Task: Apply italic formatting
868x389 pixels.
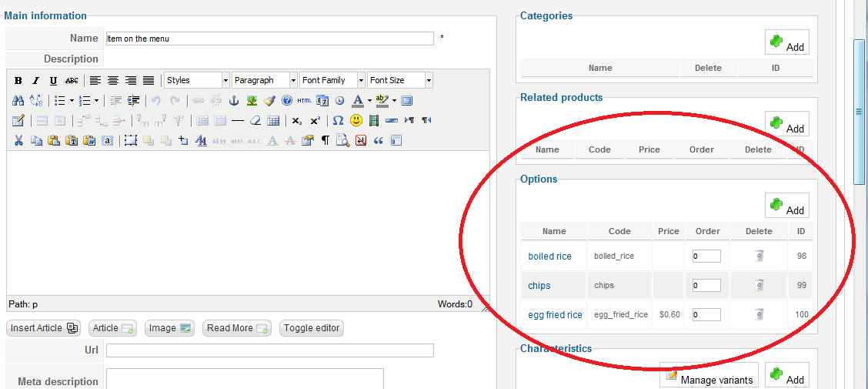Action: coord(35,80)
